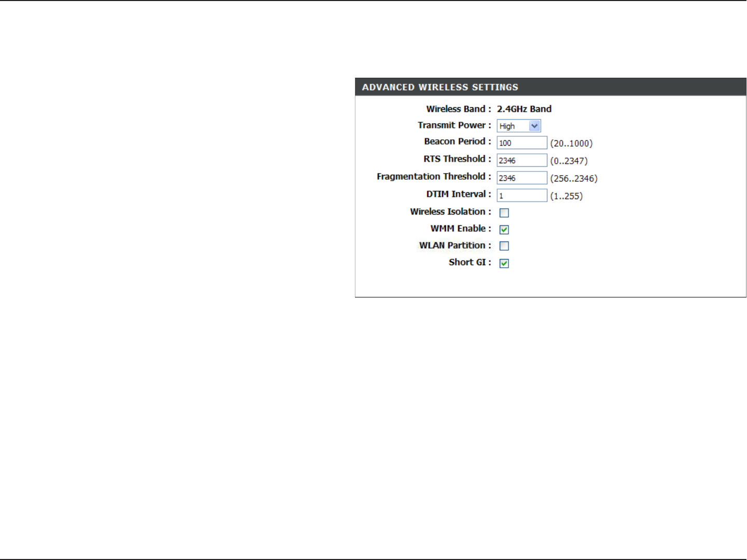Viewport: 747px width, 560px height.
Task: Open the Transmit Power dropdown
Action: [x=519, y=126]
